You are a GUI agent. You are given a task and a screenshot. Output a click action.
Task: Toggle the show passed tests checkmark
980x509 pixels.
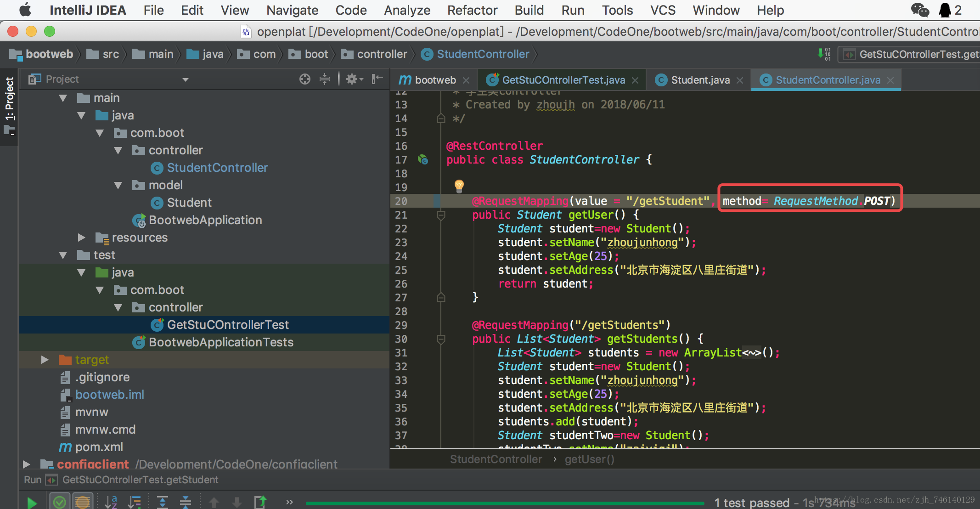click(x=59, y=502)
